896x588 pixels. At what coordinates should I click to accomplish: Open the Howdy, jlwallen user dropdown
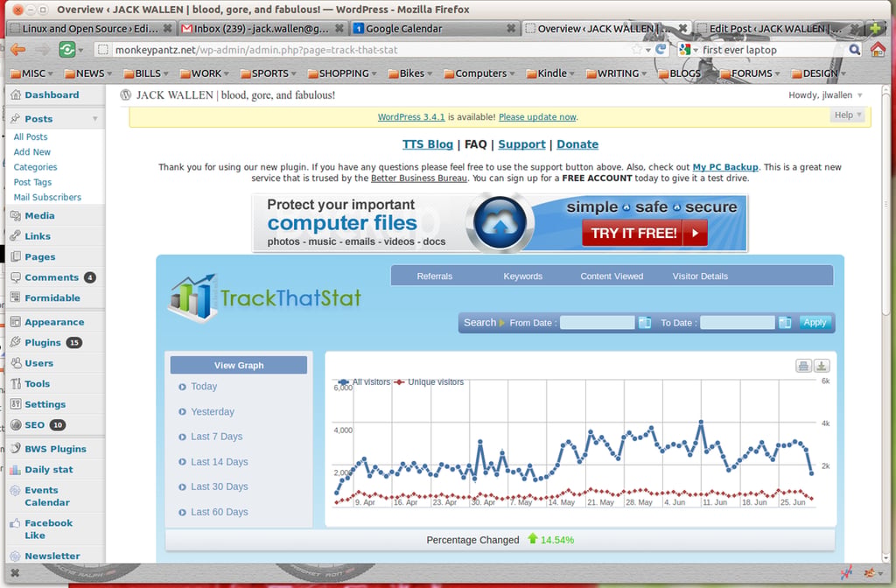[x=825, y=94]
